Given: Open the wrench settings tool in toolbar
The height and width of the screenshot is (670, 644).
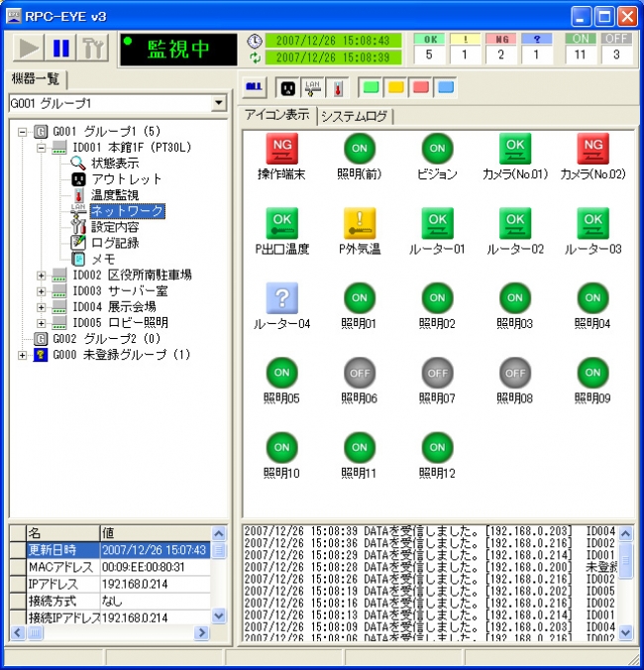Looking at the screenshot, I should [92, 48].
